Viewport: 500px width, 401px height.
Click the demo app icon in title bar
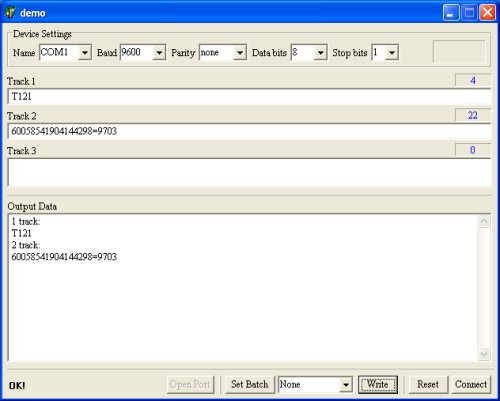pyautogui.click(x=10, y=12)
